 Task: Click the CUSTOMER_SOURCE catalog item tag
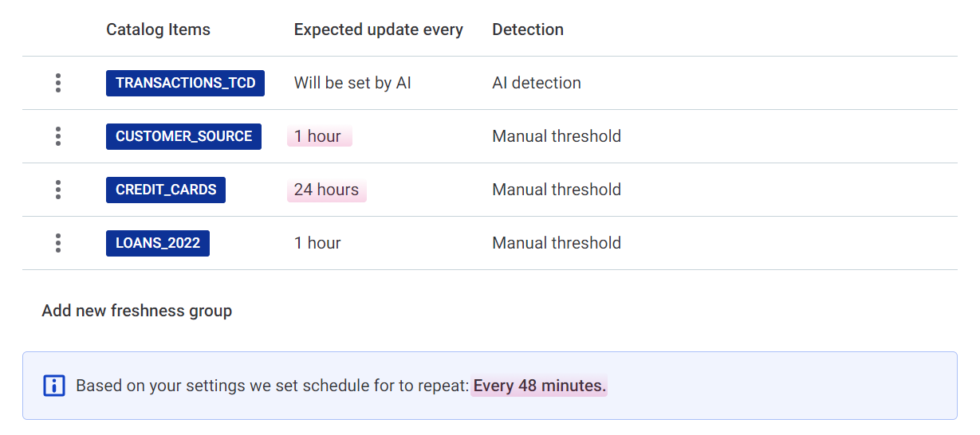[183, 136]
